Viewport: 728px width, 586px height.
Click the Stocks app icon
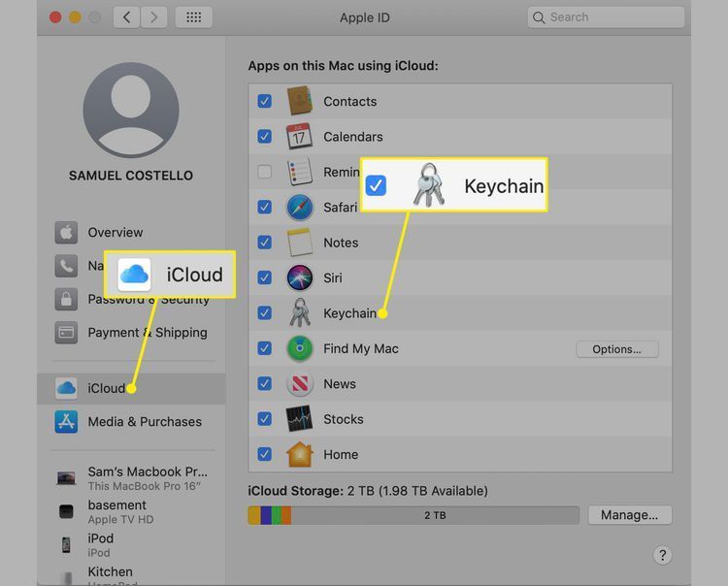298,419
